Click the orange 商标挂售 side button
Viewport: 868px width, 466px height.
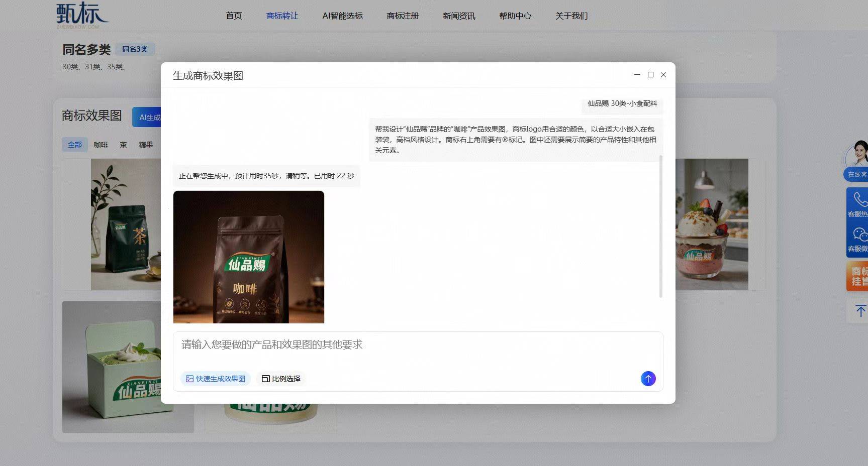858,276
